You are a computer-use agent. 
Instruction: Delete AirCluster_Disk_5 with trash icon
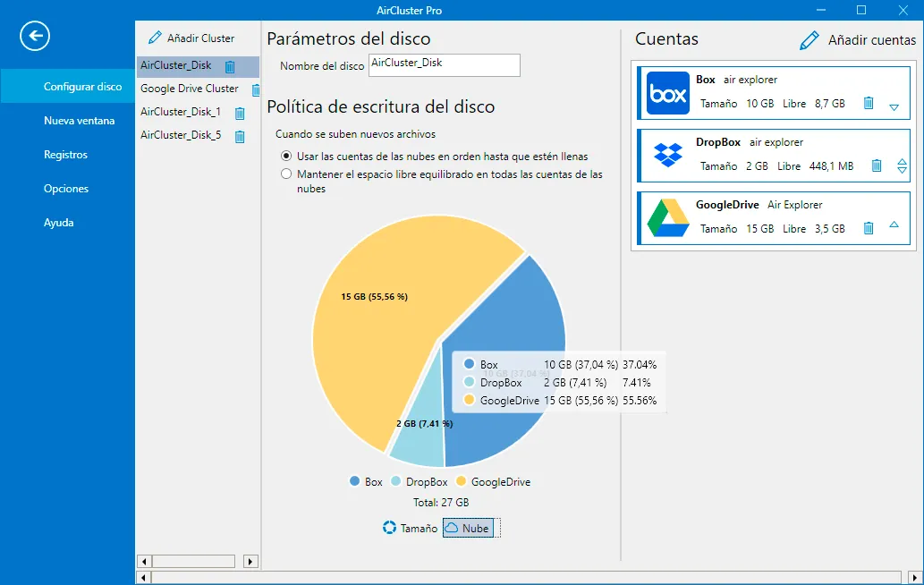(240, 137)
